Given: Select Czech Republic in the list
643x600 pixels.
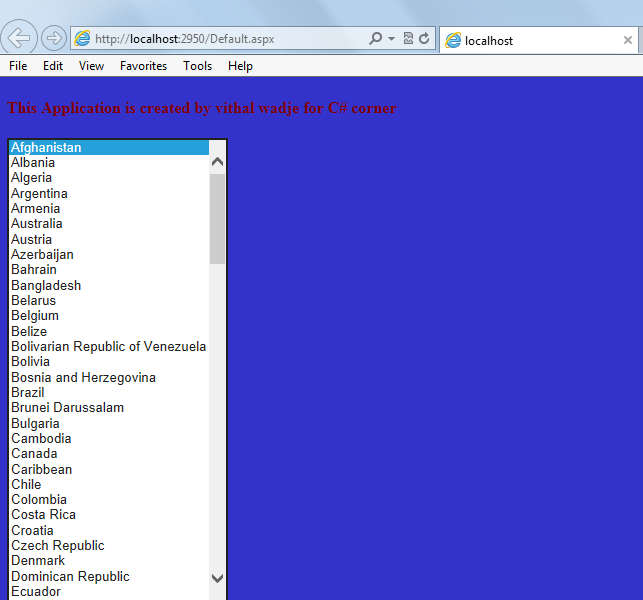Looking at the screenshot, I should [109, 545].
